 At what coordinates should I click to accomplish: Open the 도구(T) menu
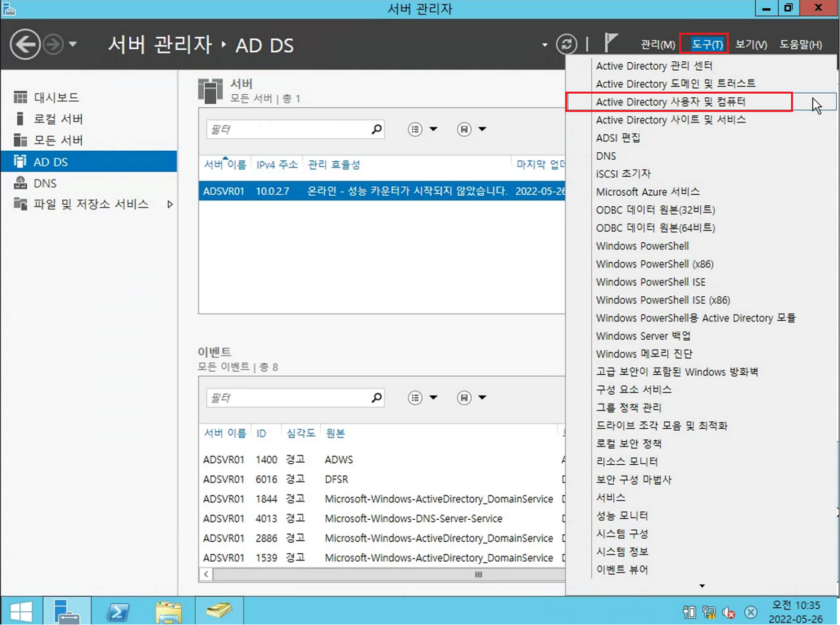tap(706, 44)
